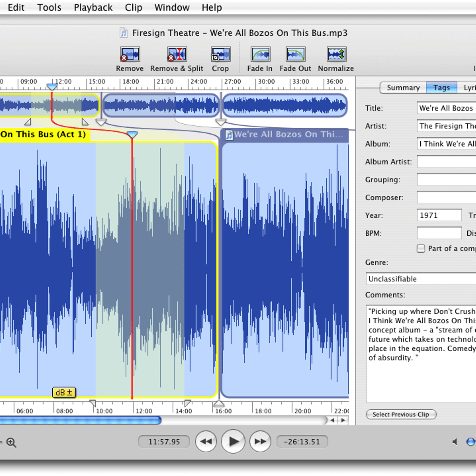Switch to the Lyrics tab
The width and height of the screenshot is (476, 476).
467,88
